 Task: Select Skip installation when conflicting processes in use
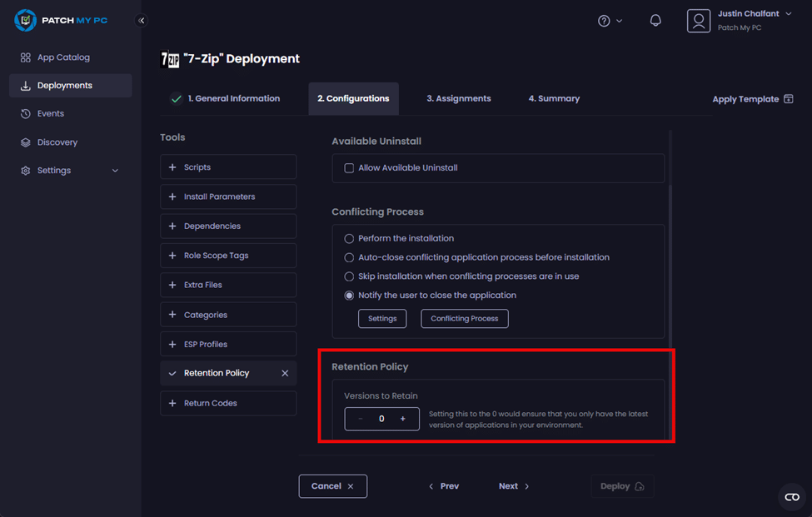point(350,276)
